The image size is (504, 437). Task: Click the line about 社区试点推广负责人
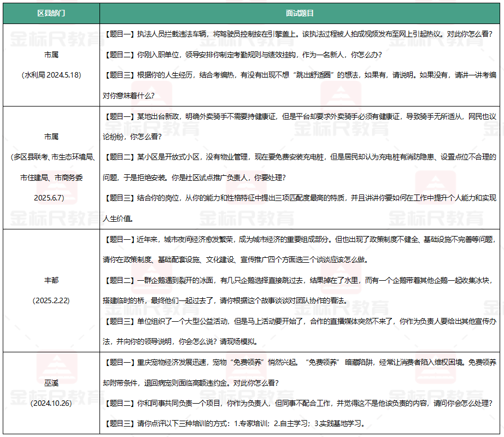pos(194,178)
